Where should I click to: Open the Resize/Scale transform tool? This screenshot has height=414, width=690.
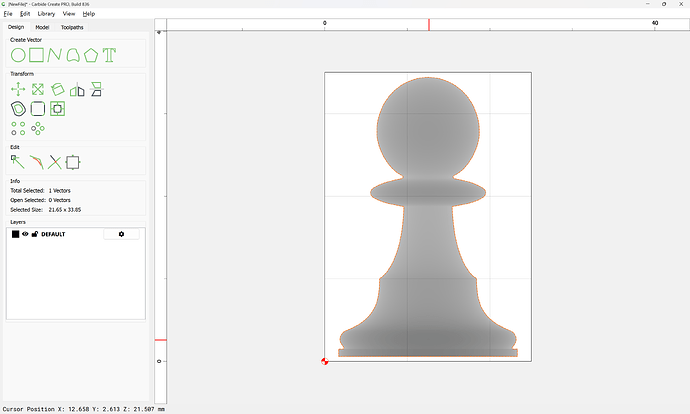pyautogui.click(x=38, y=90)
